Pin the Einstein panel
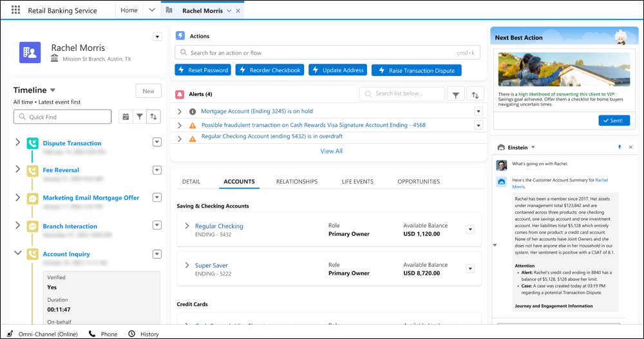The height and width of the screenshot is (339, 644). point(620,147)
